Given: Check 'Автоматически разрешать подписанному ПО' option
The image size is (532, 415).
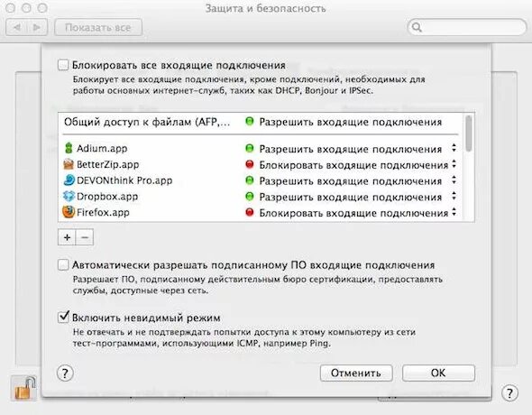Looking at the screenshot, I should (63, 264).
